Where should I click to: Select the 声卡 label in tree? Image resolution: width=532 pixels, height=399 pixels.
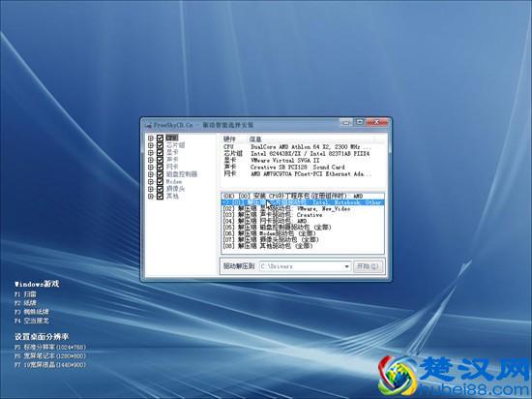(172, 160)
